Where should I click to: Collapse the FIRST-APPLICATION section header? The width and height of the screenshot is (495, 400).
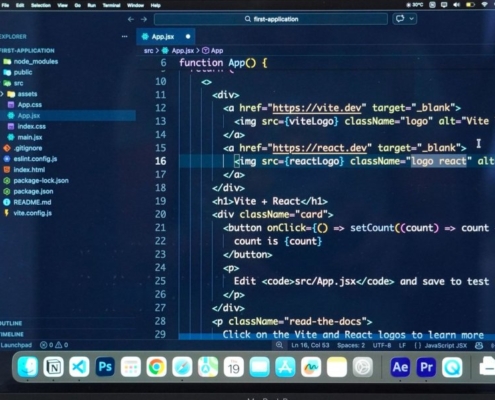click(27, 51)
